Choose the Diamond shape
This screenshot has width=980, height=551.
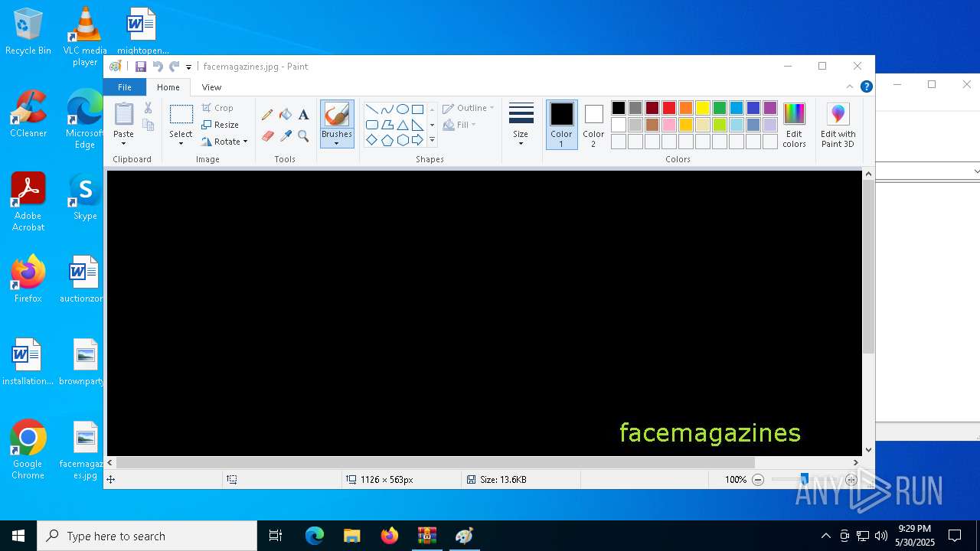[371, 140]
